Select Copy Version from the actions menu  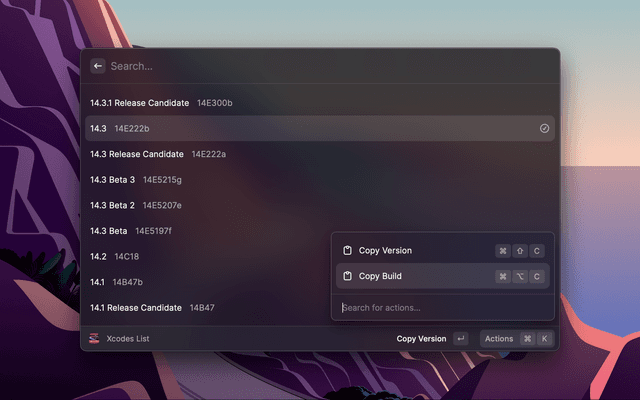click(385, 251)
